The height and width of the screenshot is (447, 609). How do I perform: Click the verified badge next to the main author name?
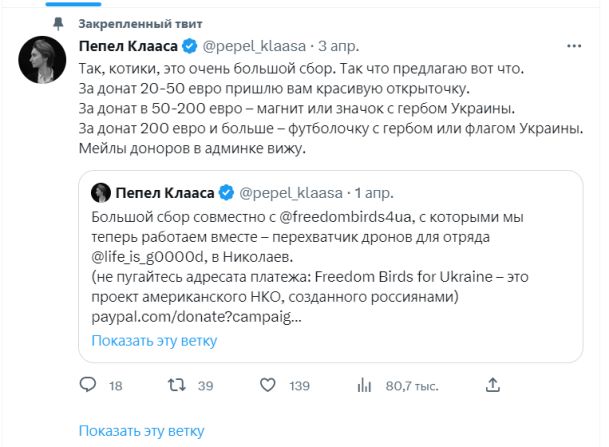(x=191, y=45)
